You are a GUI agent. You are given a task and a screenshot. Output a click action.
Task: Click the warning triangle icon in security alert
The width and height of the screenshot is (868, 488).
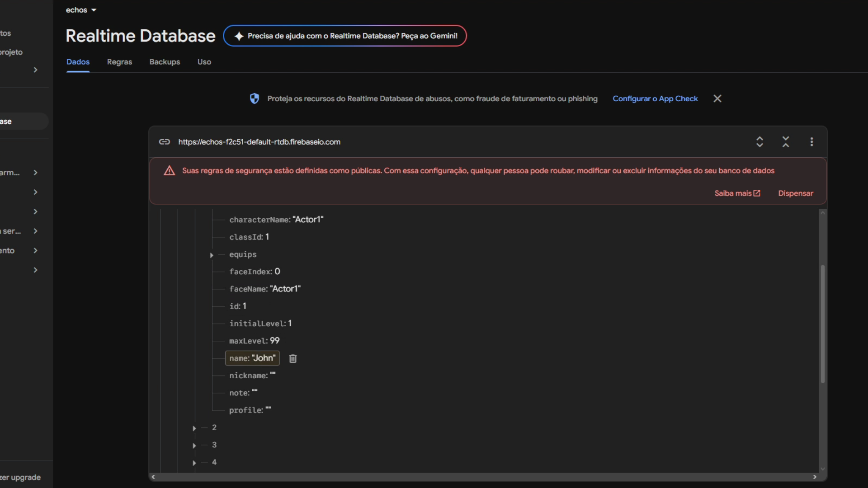coord(170,171)
